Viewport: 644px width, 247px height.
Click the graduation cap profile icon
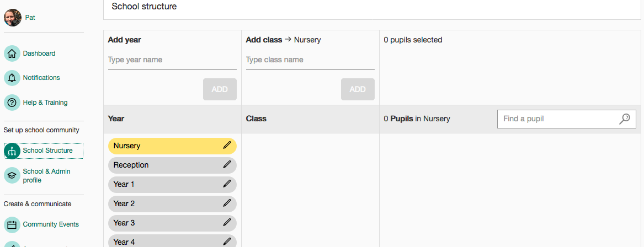12,175
